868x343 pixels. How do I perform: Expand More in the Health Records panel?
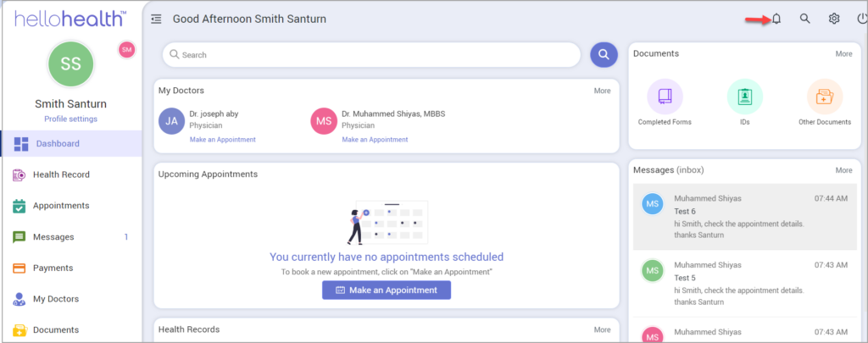point(602,329)
